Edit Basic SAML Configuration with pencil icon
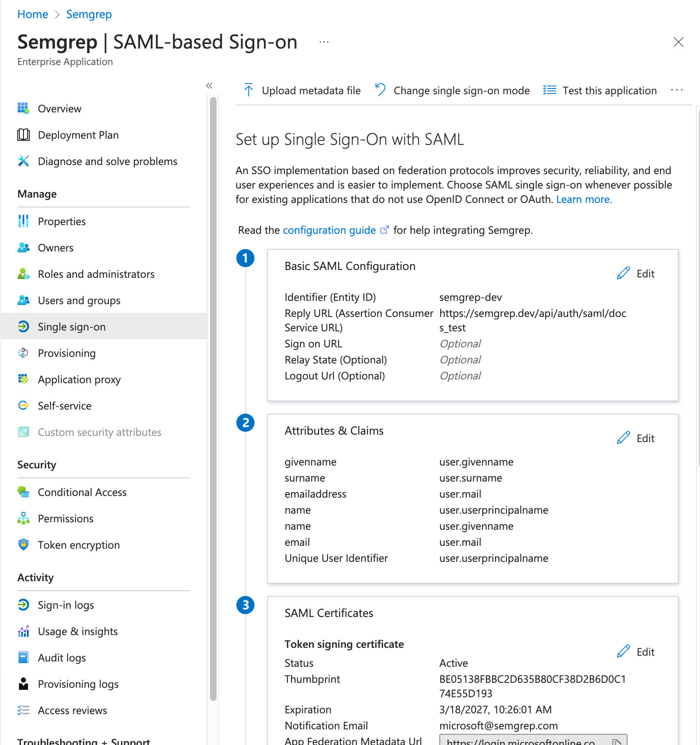The width and height of the screenshot is (700, 745). (623, 273)
